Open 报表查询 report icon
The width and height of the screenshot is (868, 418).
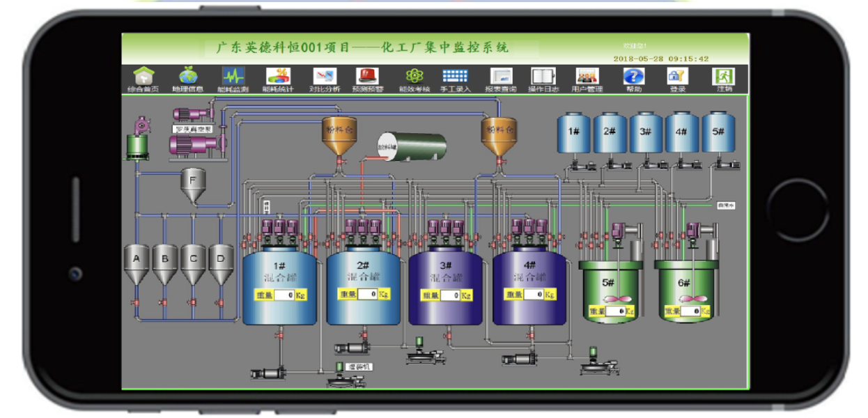pos(501,76)
